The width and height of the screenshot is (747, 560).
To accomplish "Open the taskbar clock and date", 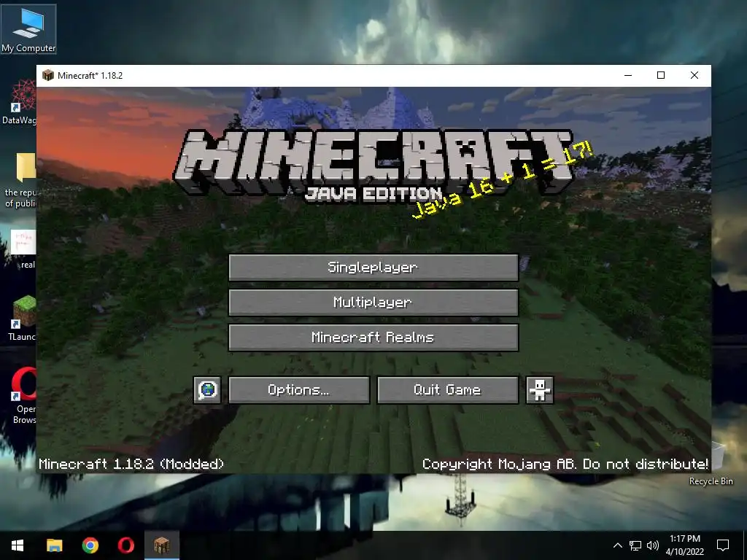I will (684, 545).
